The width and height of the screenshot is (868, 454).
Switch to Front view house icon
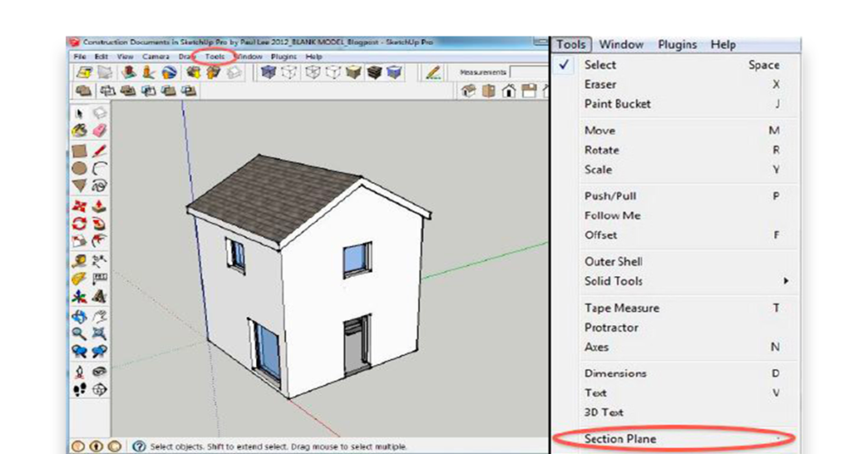coord(509,91)
